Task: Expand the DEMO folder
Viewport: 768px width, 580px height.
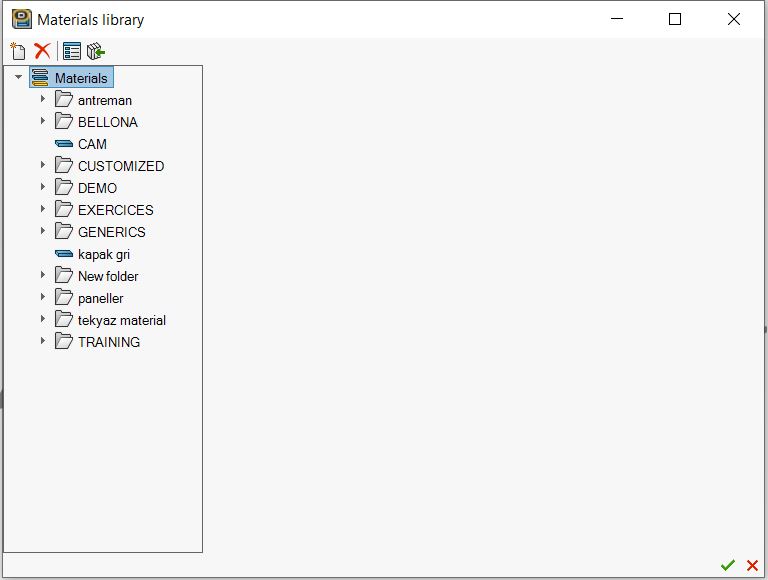Action: coord(43,187)
